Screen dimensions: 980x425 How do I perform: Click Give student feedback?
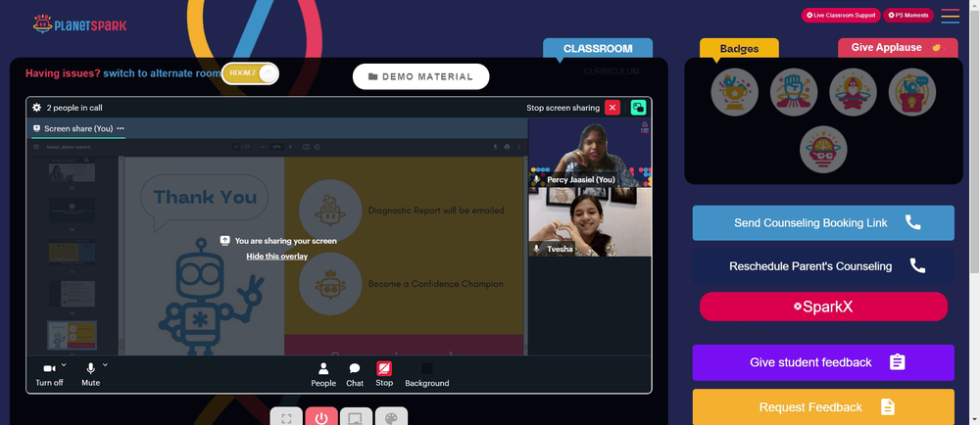point(823,362)
